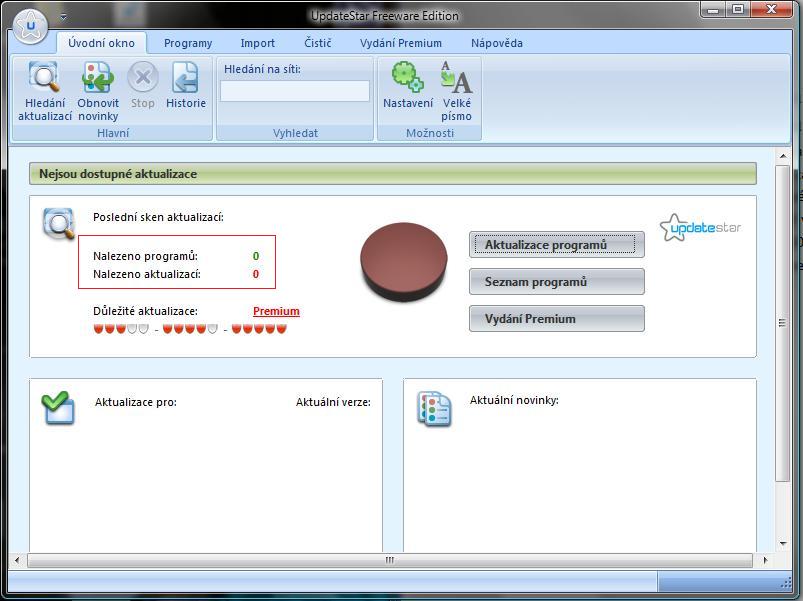Screen dimensions: 803x601
Task: Click the Nalezeno programů count value
Action: 256,256
